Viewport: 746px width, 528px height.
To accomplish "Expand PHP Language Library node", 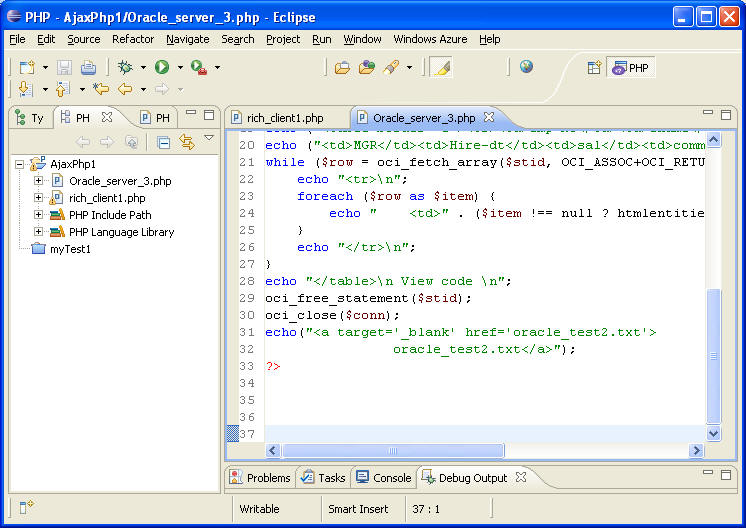I will tap(38, 232).
